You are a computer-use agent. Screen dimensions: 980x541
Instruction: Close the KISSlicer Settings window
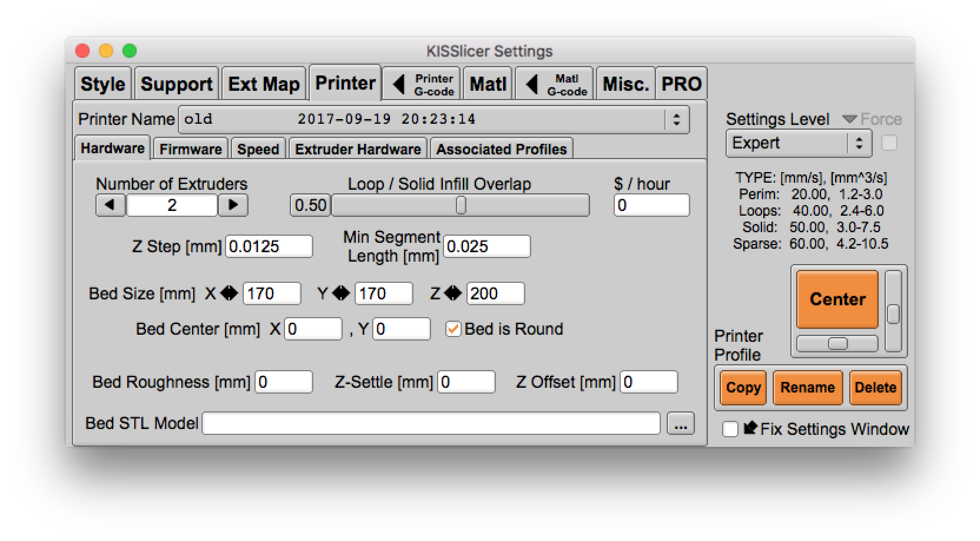[82, 51]
